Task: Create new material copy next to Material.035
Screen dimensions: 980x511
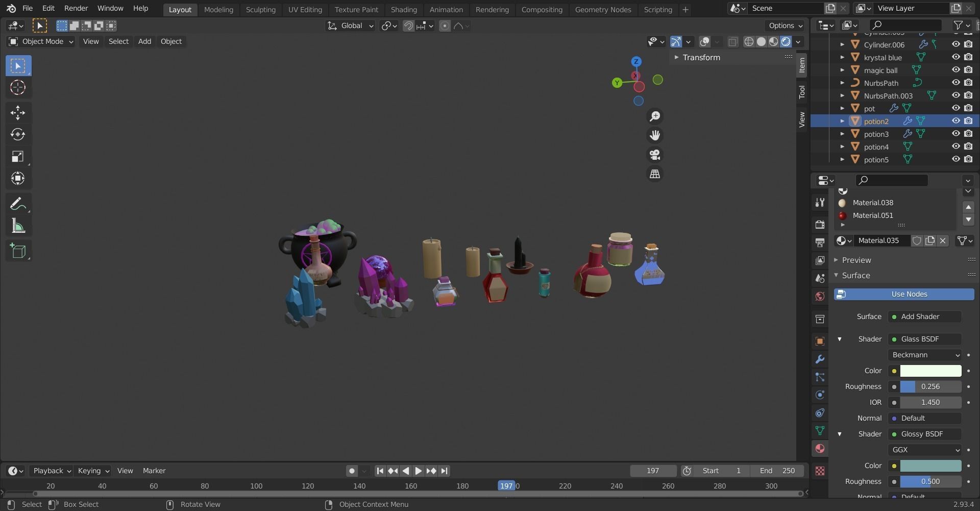Action: click(930, 241)
